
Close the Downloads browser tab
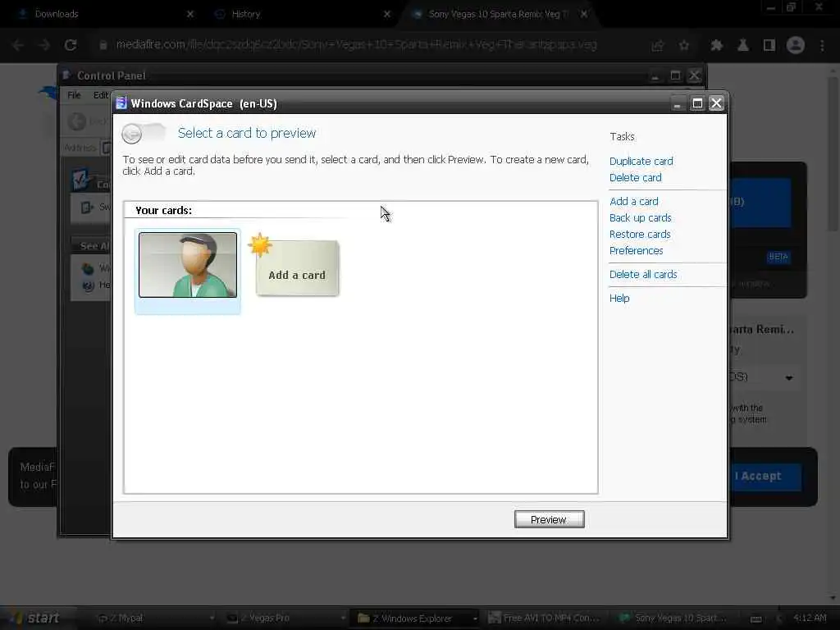[190, 14]
